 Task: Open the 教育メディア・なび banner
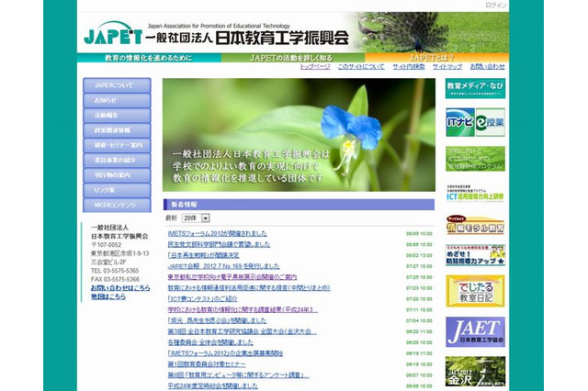coord(475,88)
